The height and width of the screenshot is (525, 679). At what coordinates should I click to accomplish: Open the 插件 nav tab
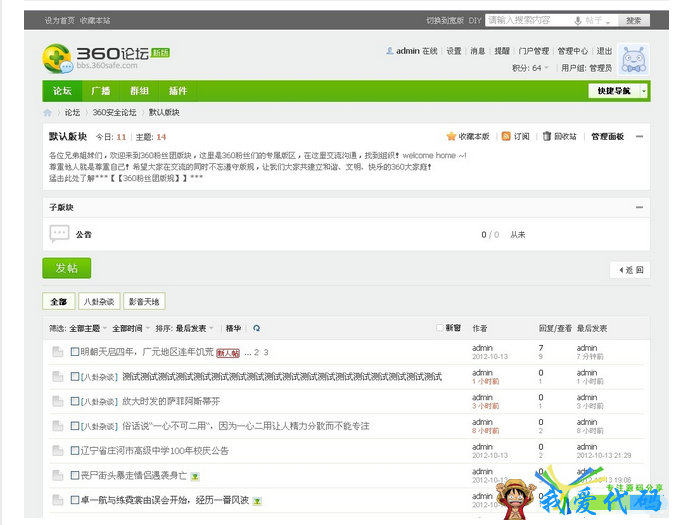point(178,91)
